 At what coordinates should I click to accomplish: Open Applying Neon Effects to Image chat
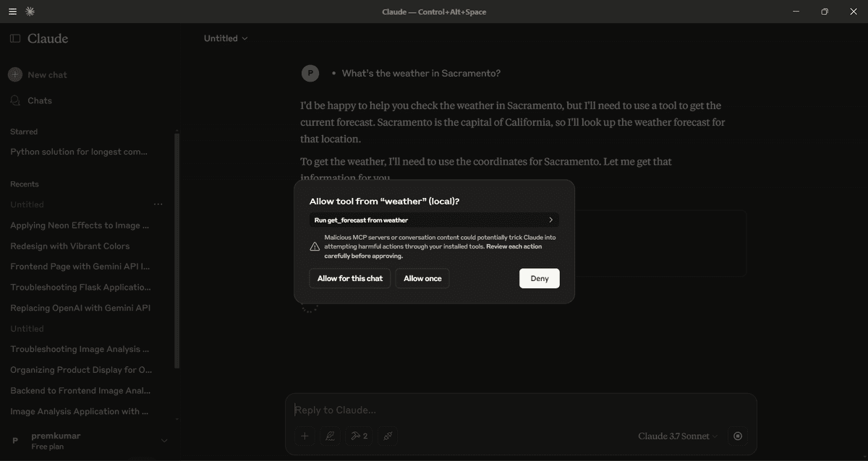click(80, 225)
